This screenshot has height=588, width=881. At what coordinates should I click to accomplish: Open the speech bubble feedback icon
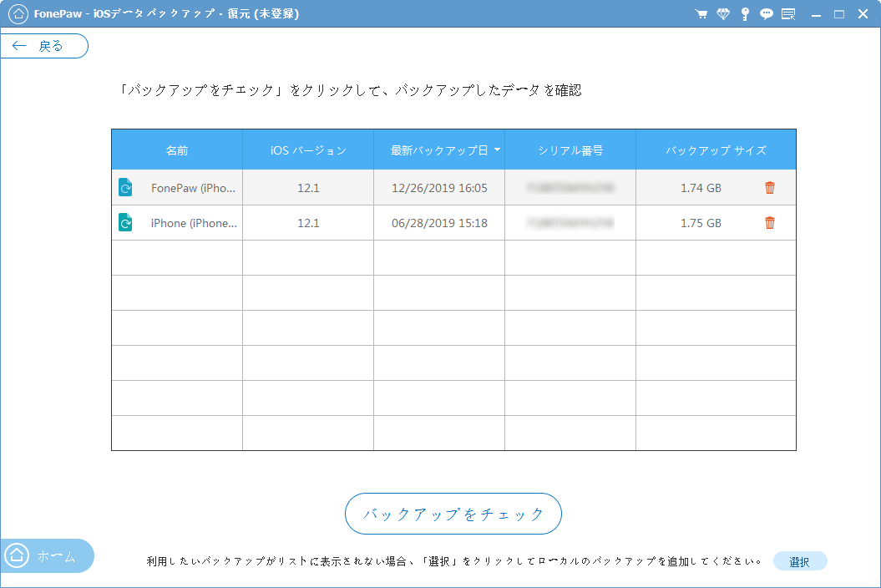pos(767,14)
